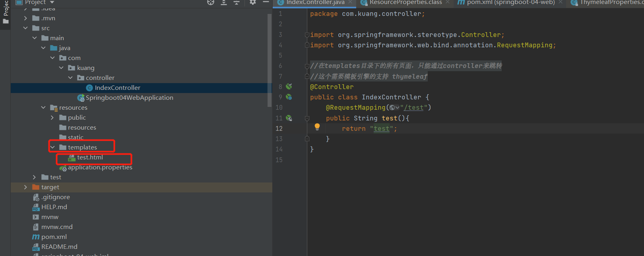The width and height of the screenshot is (644, 256).
Task: Collapse the kuang package
Action: pyautogui.click(x=61, y=68)
